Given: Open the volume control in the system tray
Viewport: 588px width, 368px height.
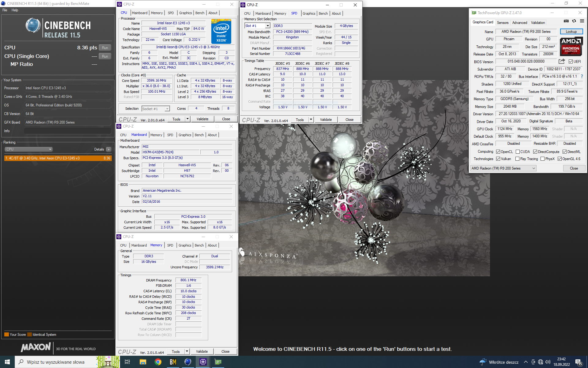Looking at the screenshot, I should [548, 362].
